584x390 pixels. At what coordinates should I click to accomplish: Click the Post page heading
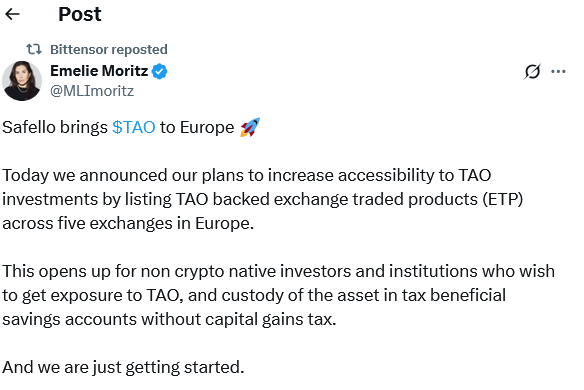[80, 14]
